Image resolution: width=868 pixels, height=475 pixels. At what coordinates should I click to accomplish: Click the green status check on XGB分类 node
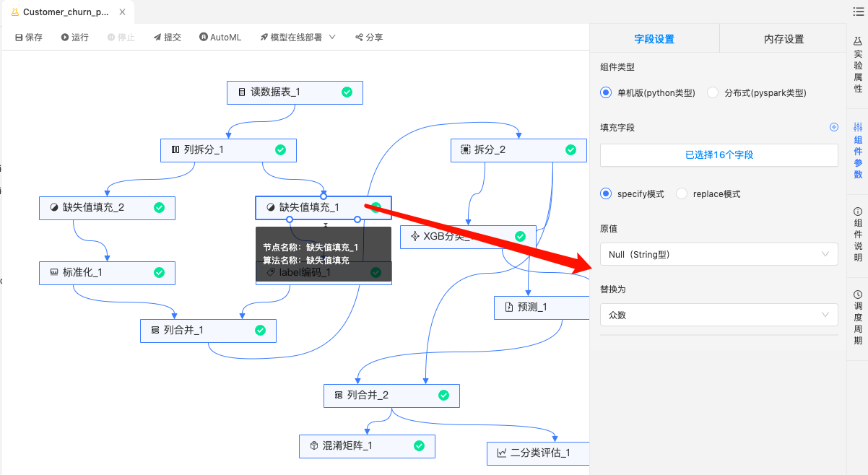point(520,237)
